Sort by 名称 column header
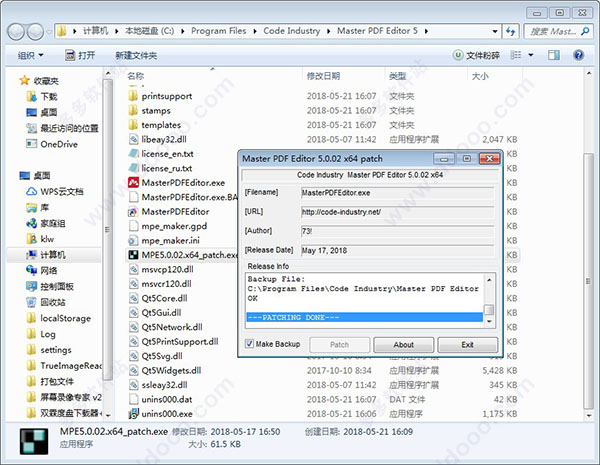Image resolution: width=600 pixels, height=465 pixels. click(136, 76)
